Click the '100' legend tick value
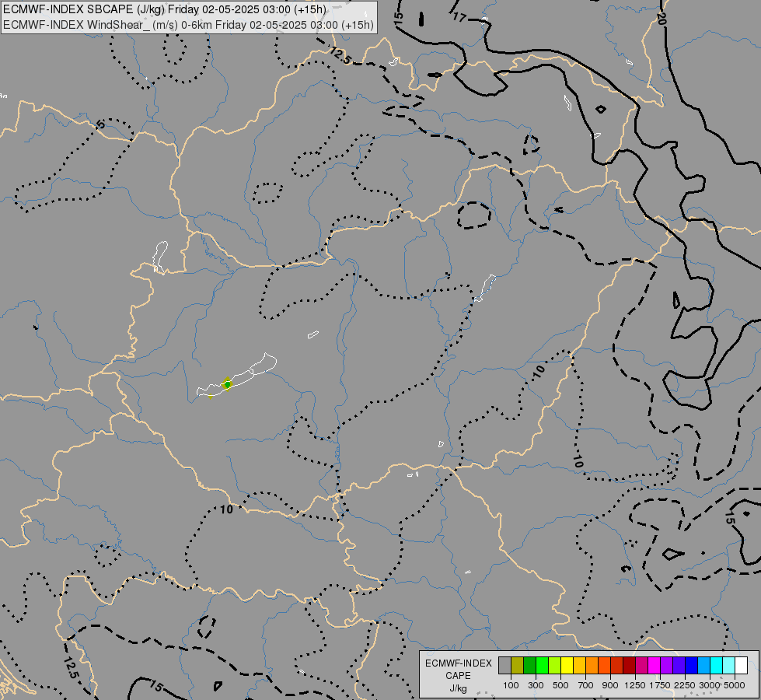 point(511,685)
